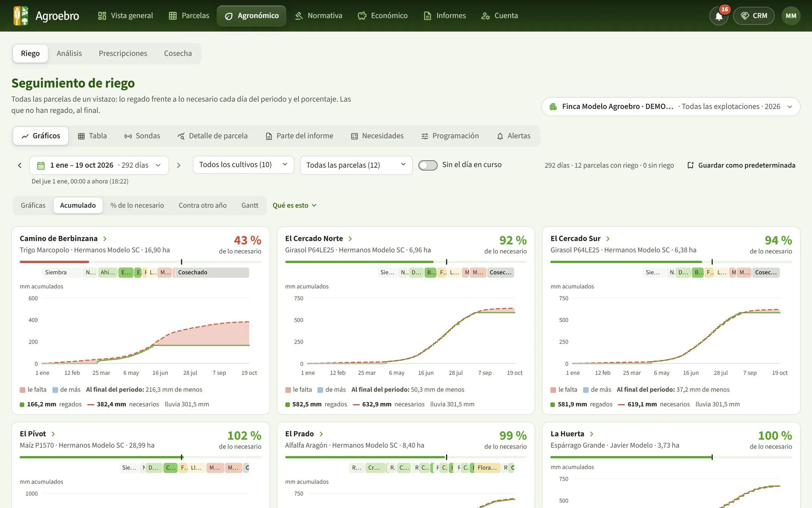Open the Sondas view tab
The height and width of the screenshot is (508, 812).
tap(142, 136)
